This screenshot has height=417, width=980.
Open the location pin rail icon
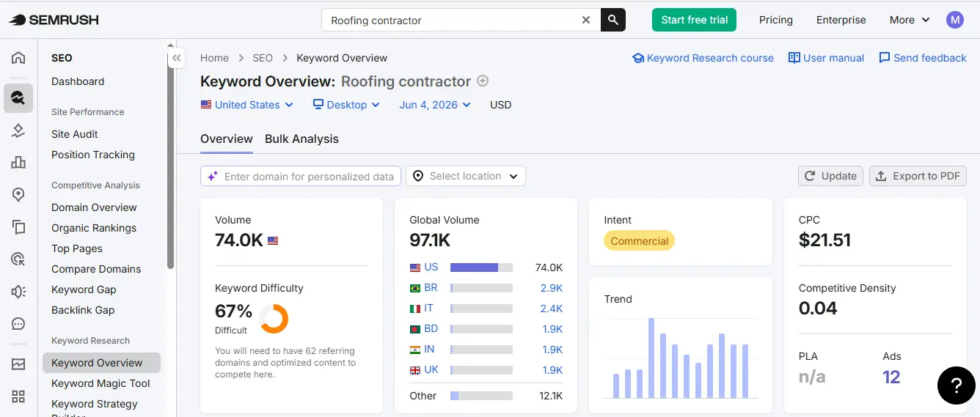(x=18, y=195)
